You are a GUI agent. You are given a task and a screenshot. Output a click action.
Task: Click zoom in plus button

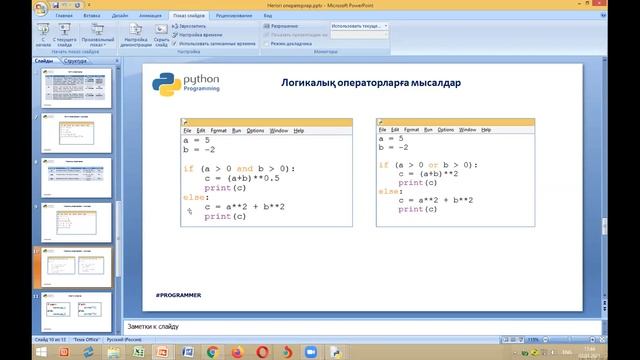click(592, 340)
